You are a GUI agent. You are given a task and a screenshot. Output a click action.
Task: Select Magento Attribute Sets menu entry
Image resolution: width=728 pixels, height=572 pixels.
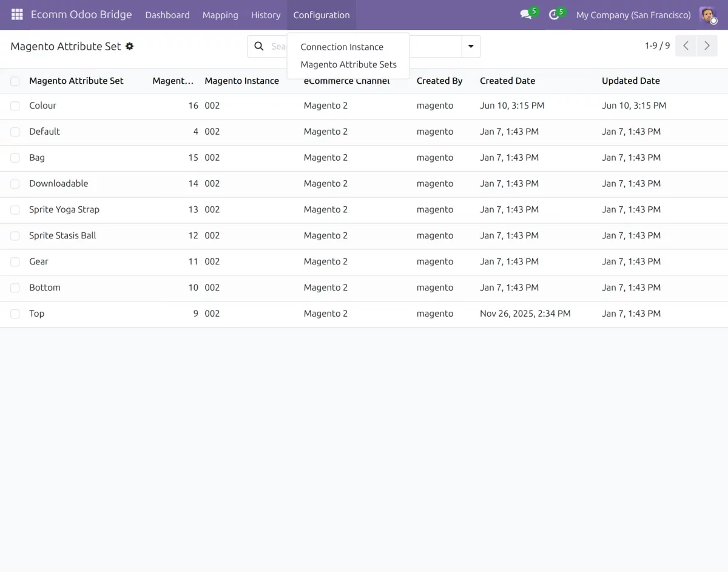pyautogui.click(x=349, y=64)
